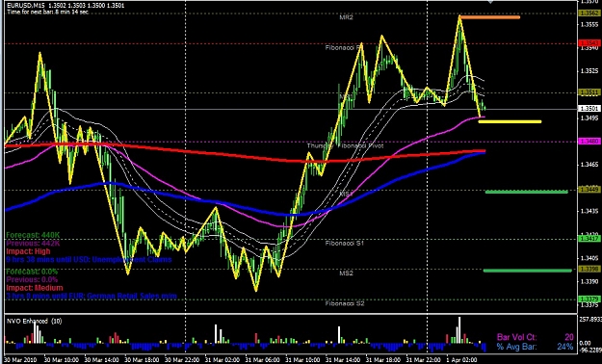The width and height of the screenshot is (602, 364).
Task: Click the 'Previous: 442K' text
Action: [x=33, y=243]
